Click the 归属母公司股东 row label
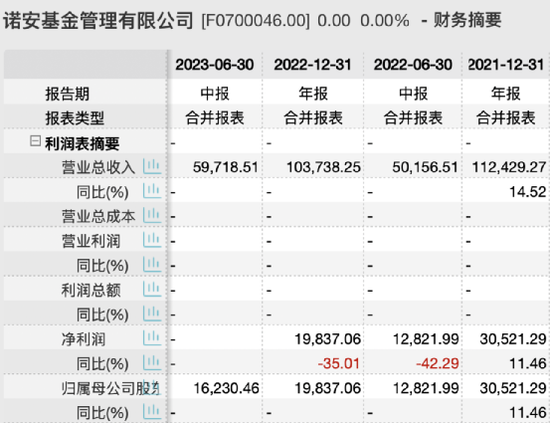This screenshot has height=423, width=550. (110, 388)
